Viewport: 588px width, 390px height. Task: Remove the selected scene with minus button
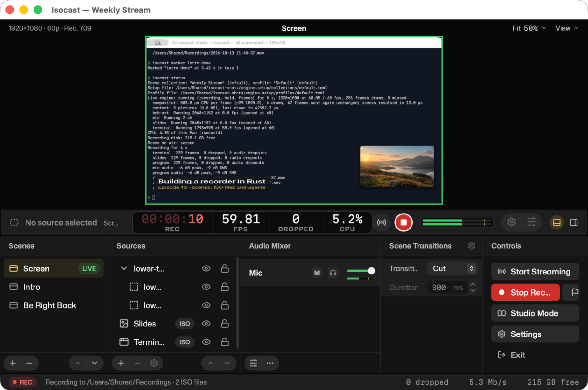pos(29,363)
